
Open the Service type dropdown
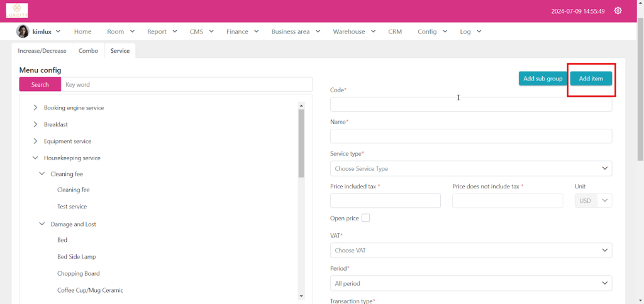coord(470,168)
